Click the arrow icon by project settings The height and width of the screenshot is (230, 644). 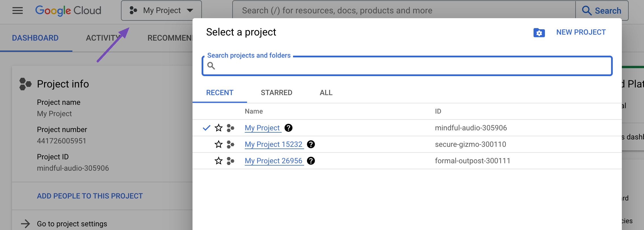tap(26, 224)
